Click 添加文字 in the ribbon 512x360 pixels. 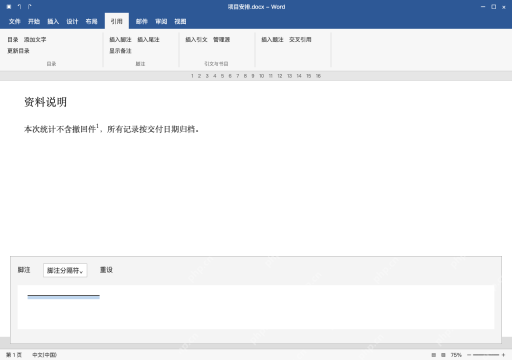[x=35, y=39]
